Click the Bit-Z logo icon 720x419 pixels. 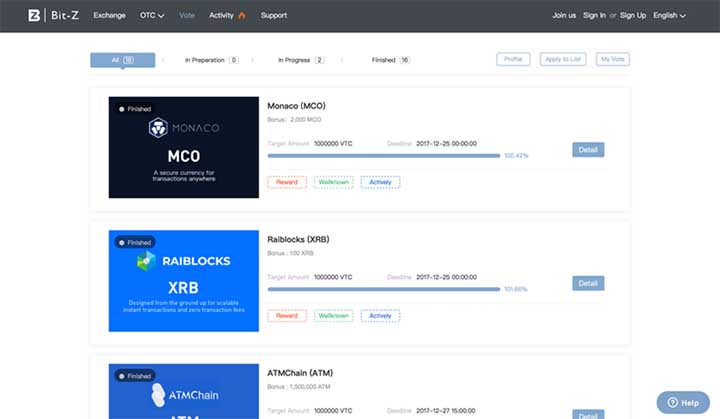(x=34, y=15)
